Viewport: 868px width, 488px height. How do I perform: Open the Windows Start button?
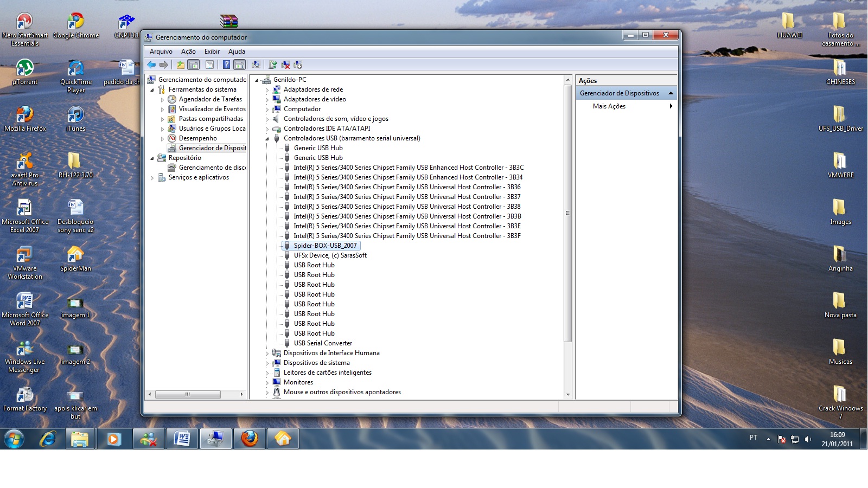click(x=14, y=439)
